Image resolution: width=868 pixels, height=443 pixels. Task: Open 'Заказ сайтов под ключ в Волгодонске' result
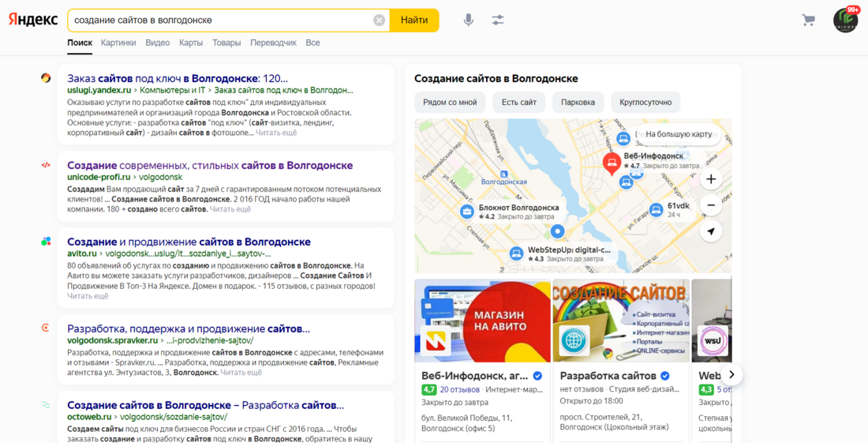(x=177, y=79)
